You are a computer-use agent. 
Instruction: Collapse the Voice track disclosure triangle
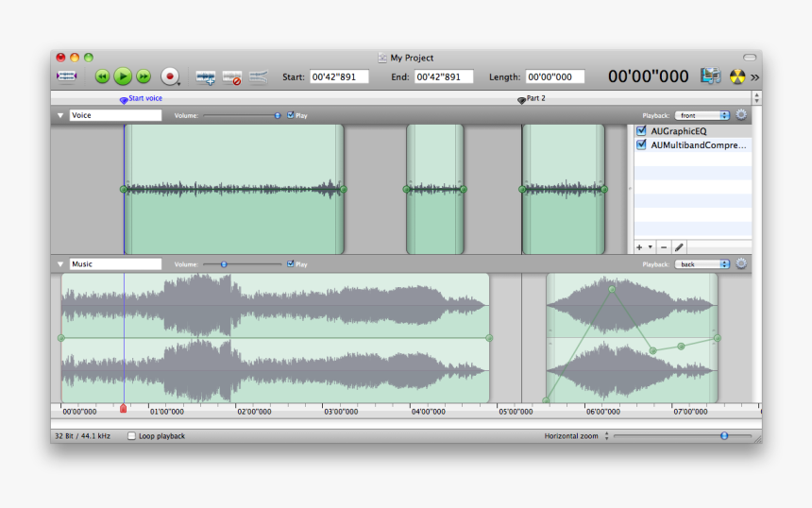60,115
